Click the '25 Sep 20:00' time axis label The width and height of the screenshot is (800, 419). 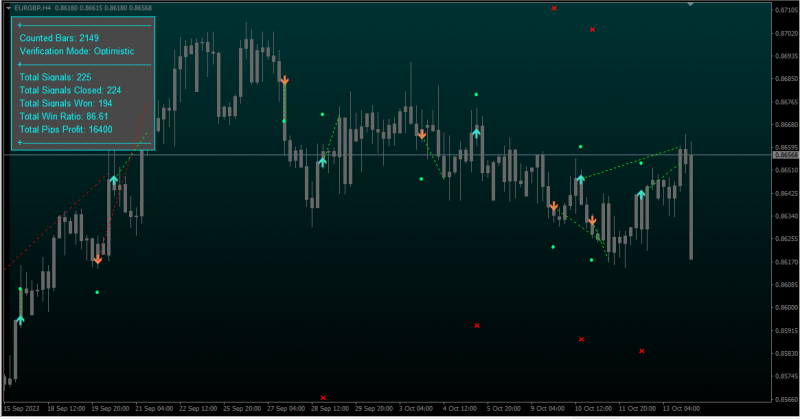[x=242, y=409]
